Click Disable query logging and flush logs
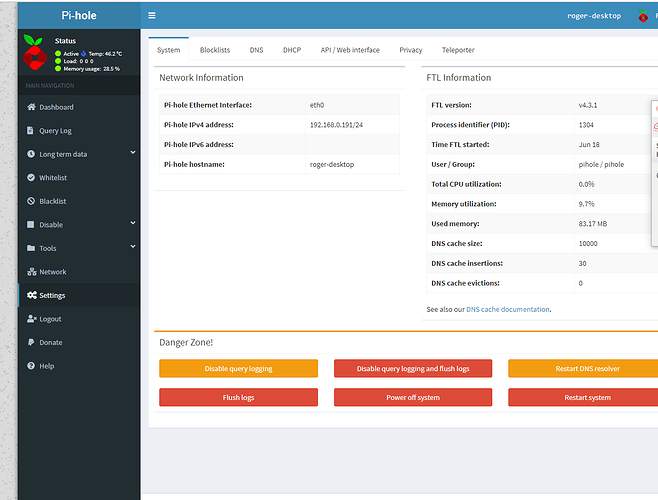Viewport: 658px width, 500px height. (413, 369)
